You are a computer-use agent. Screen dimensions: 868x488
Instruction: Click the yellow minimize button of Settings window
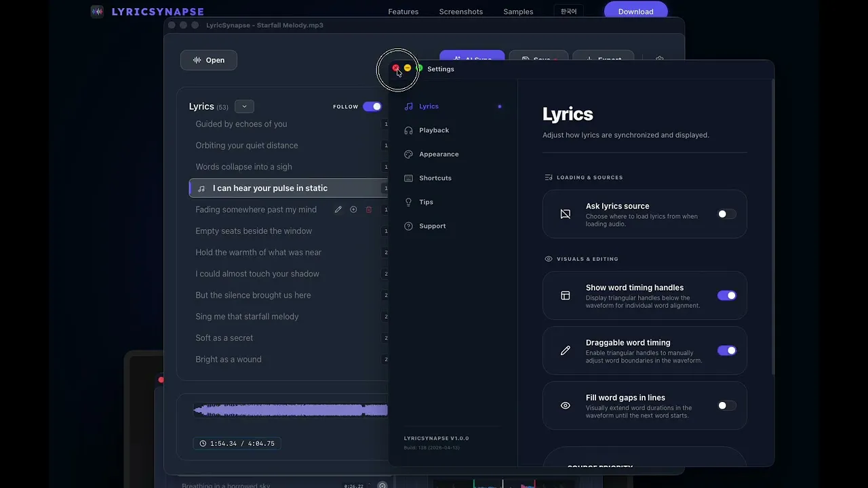(x=408, y=68)
